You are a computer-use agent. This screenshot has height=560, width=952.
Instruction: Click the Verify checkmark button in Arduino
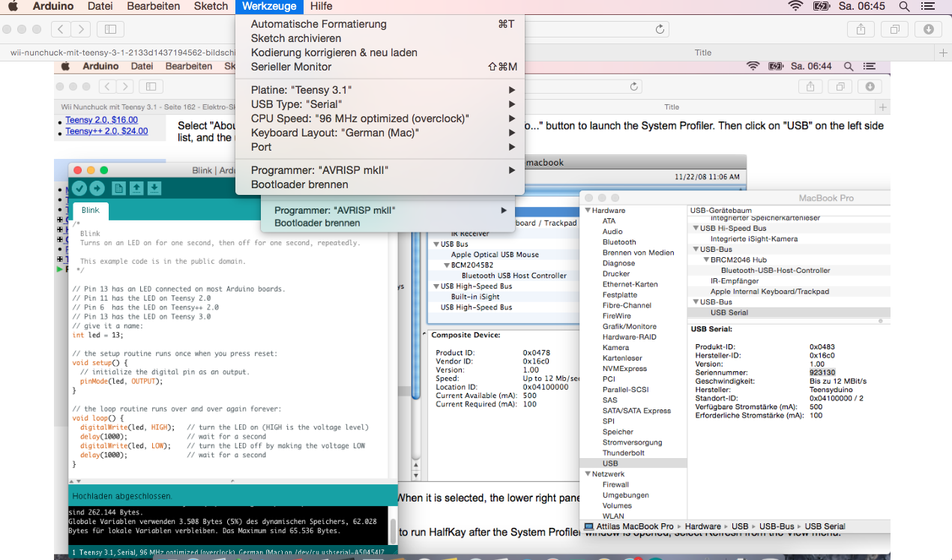tap(78, 188)
